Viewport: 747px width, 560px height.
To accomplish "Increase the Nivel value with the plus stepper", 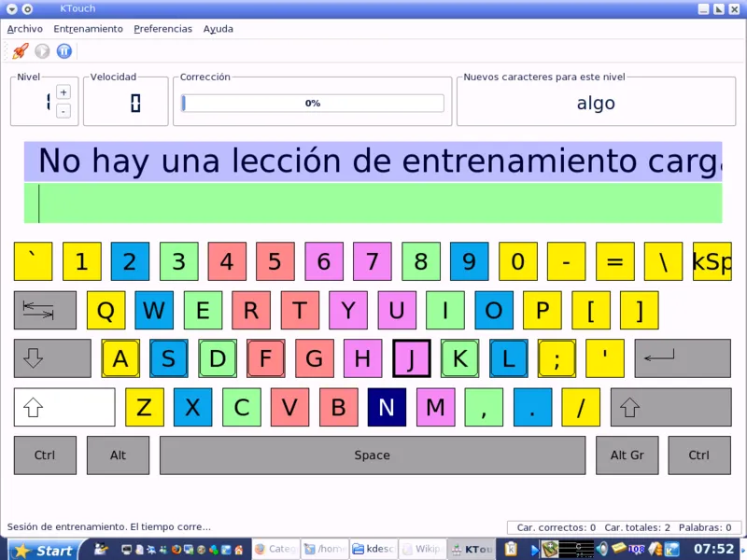I will coord(63,91).
